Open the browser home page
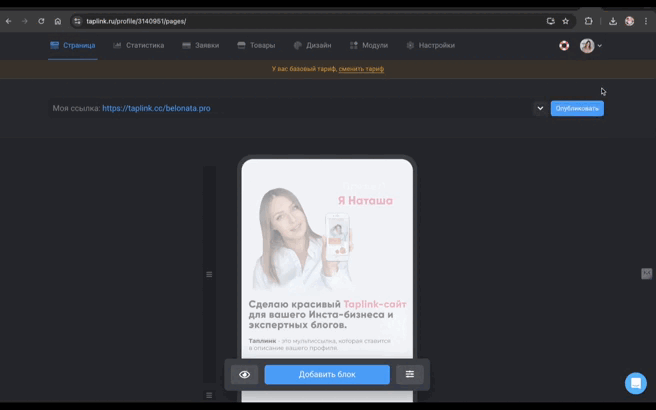The height and width of the screenshot is (410, 656). 58,21
